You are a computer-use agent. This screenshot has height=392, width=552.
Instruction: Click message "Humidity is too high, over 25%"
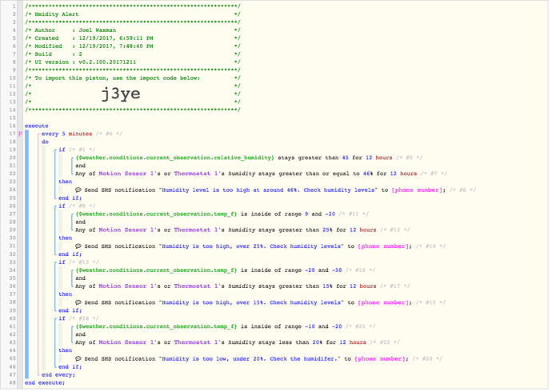pos(251,246)
